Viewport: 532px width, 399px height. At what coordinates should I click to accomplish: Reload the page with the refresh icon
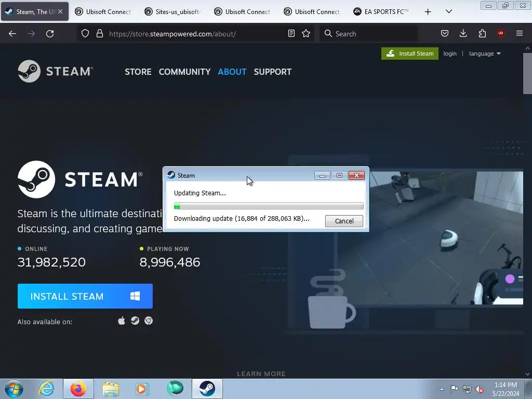[x=50, y=34]
